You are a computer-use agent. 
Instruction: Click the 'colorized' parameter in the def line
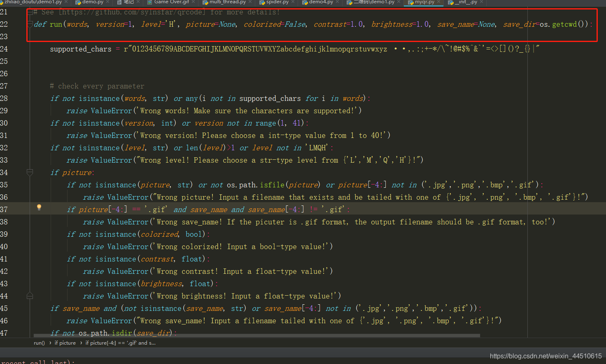click(x=262, y=24)
